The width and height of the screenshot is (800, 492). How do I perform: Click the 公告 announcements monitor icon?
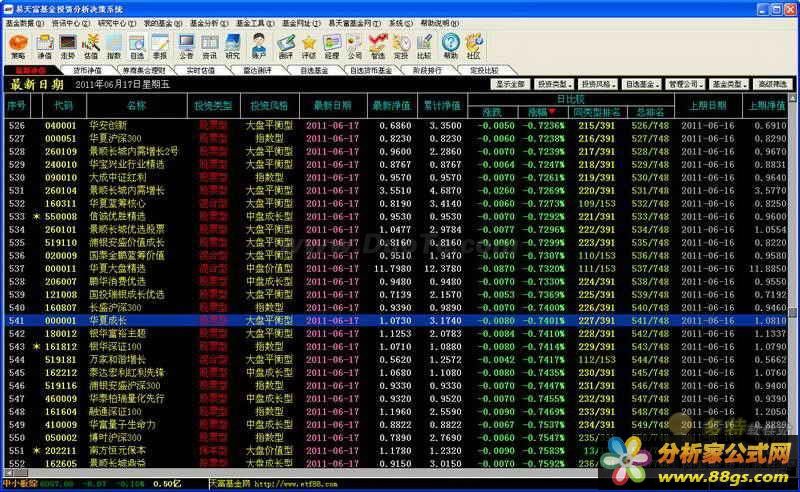pos(187,46)
